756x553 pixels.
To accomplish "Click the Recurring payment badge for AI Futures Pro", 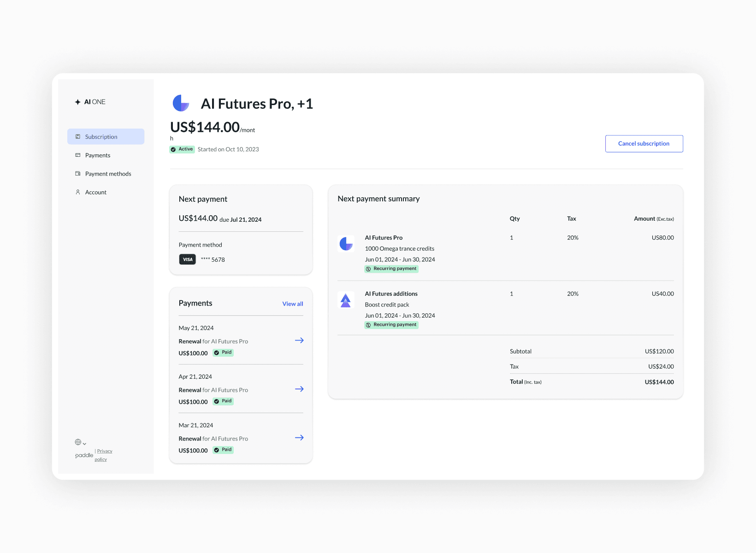I will (391, 269).
